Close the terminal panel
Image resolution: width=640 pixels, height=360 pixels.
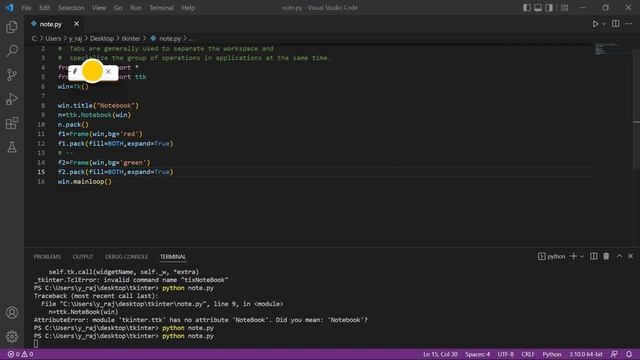click(x=631, y=256)
